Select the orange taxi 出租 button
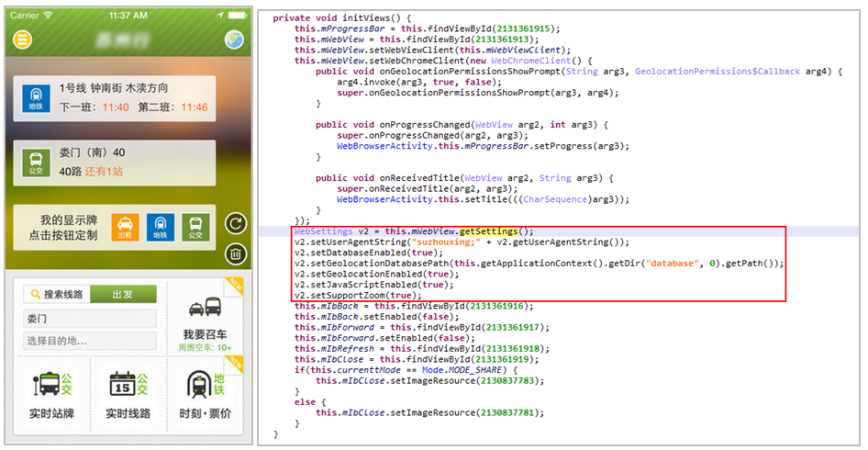 point(125,228)
